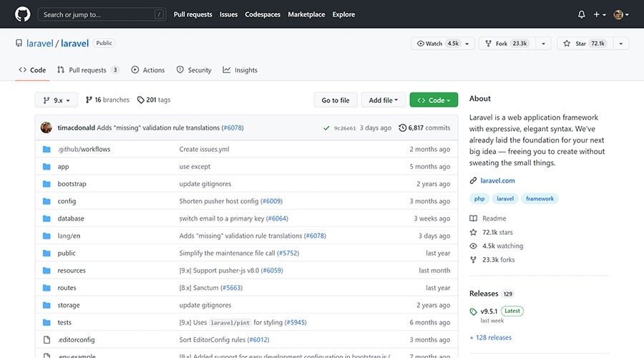
Task: Open the 6,817 commits history
Action: point(424,128)
